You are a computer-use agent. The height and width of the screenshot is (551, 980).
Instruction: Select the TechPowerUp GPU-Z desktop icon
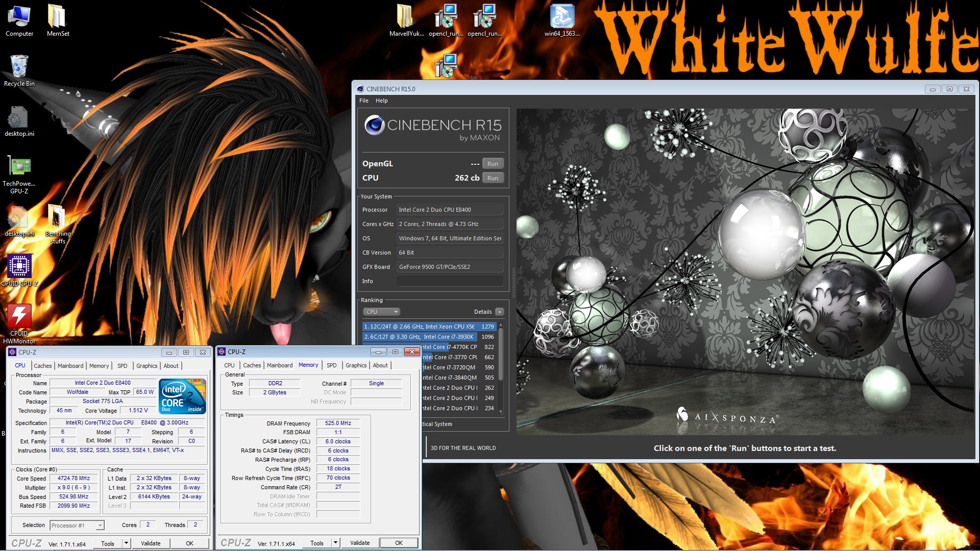tap(19, 175)
